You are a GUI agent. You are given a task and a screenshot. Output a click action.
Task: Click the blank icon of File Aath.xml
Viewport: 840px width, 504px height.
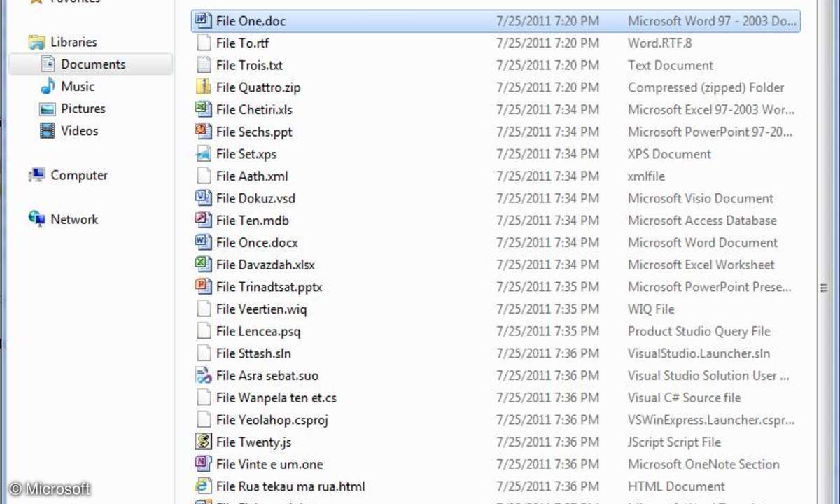(x=203, y=176)
